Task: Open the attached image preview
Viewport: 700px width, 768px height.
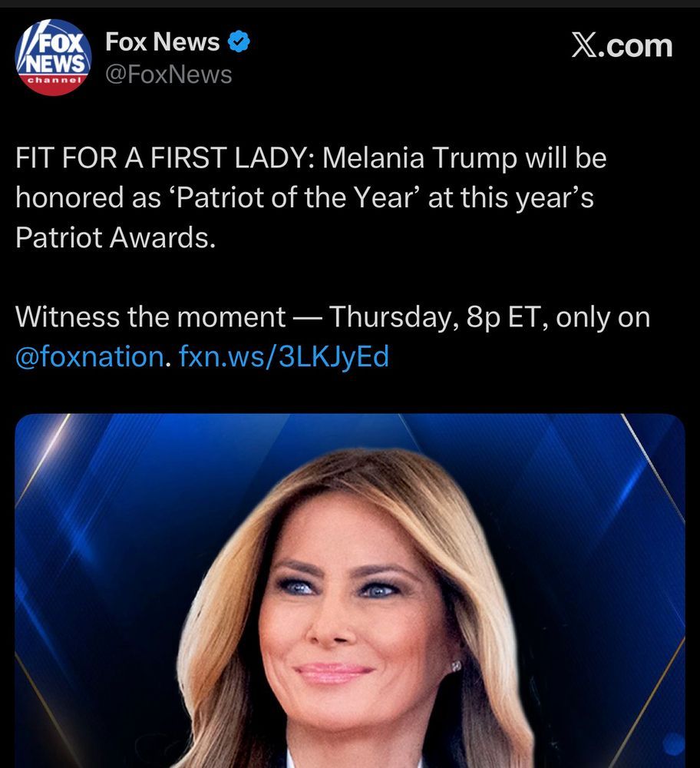Action: [x=349, y=591]
